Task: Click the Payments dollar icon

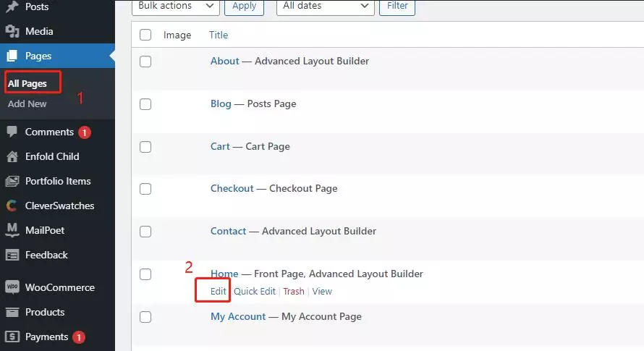Action: tap(12, 337)
